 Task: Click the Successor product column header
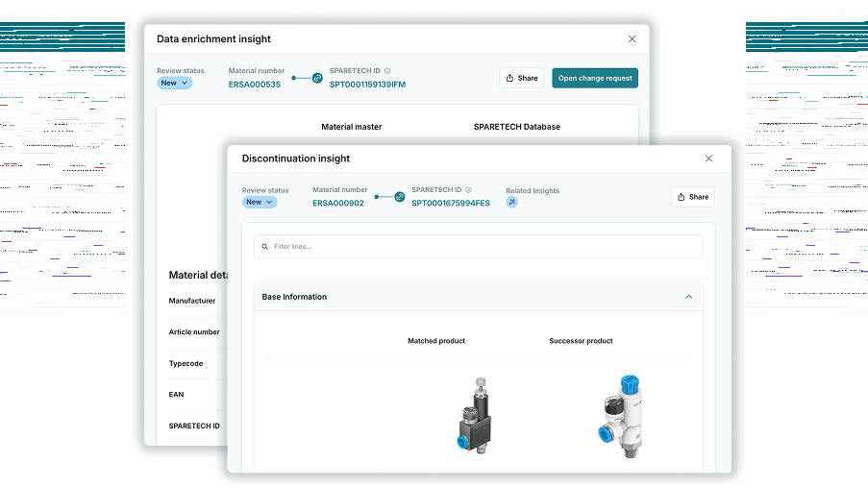581,341
